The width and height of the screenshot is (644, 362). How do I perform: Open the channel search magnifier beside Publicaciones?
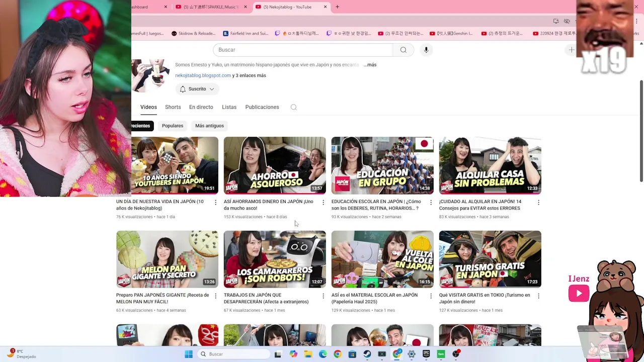(x=294, y=107)
